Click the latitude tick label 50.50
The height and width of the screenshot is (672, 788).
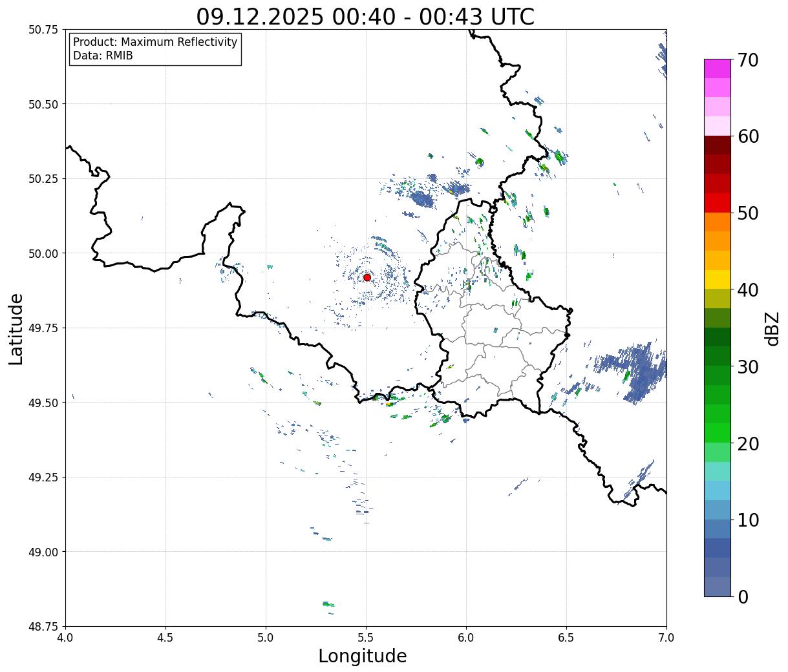(43, 104)
